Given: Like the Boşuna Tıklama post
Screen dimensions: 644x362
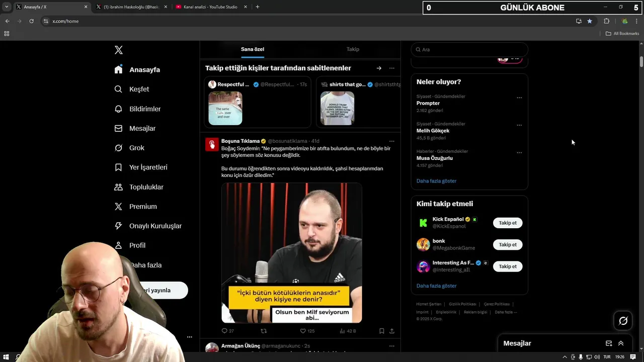Looking at the screenshot, I should [x=303, y=331].
